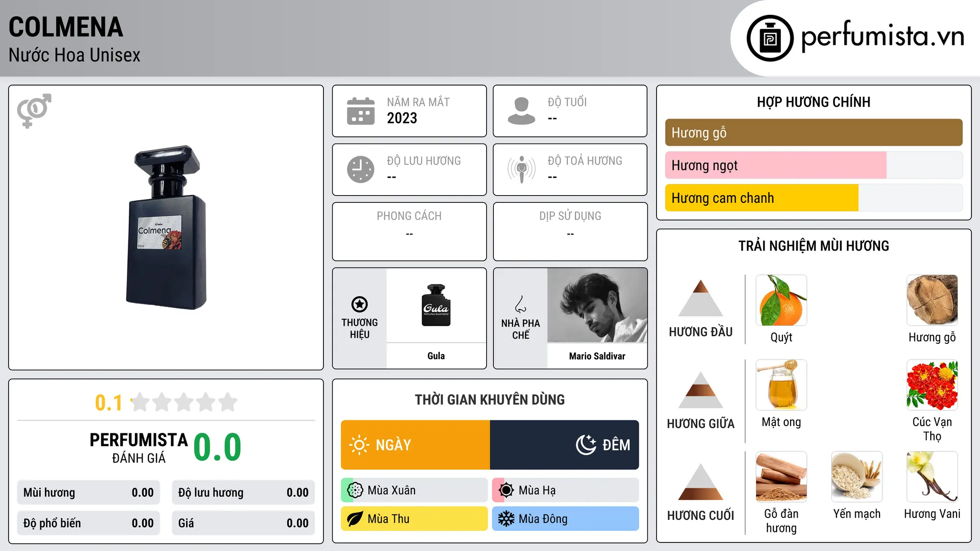980x551 pixels.
Task: Click the five-star rating row
Action: click(184, 402)
